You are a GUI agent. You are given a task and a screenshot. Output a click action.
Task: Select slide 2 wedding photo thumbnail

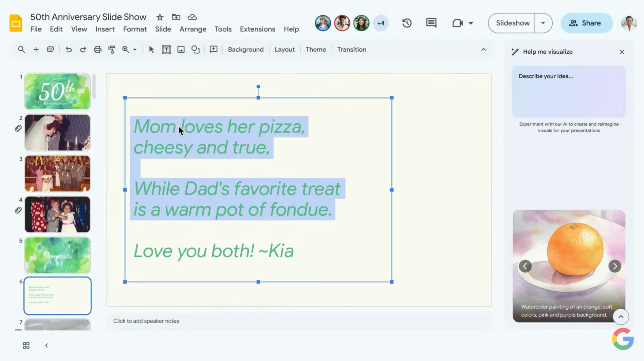pyautogui.click(x=57, y=132)
